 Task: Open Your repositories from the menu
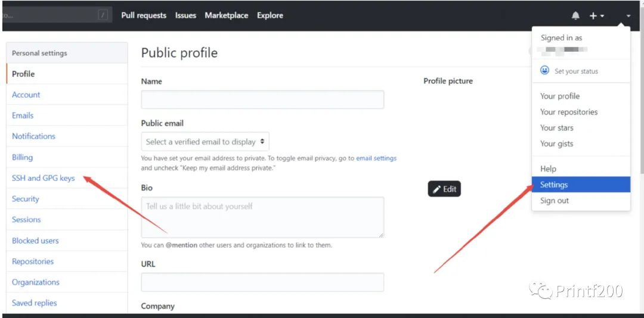[569, 112]
